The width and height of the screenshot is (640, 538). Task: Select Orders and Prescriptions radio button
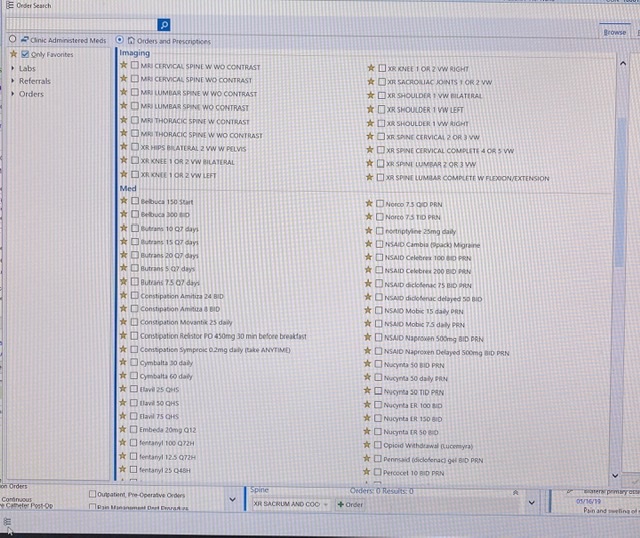click(x=119, y=40)
